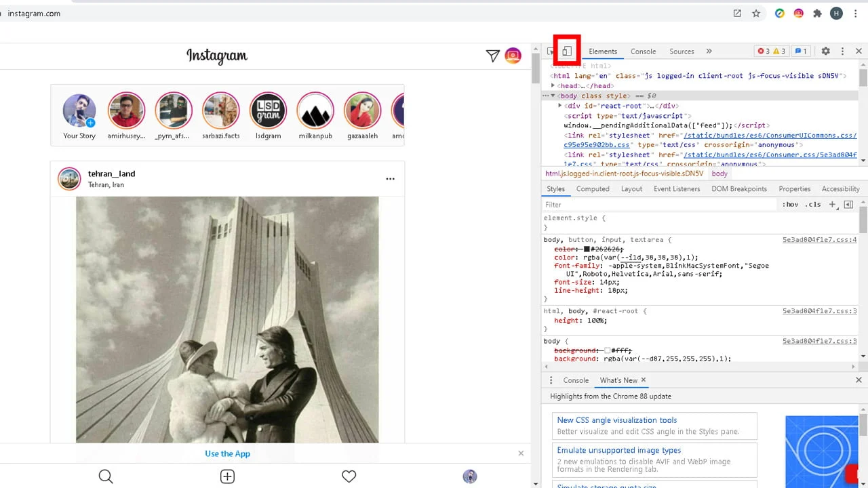Open New CSS angle visualization tools
868x488 pixels.
[x=617, y=420]
